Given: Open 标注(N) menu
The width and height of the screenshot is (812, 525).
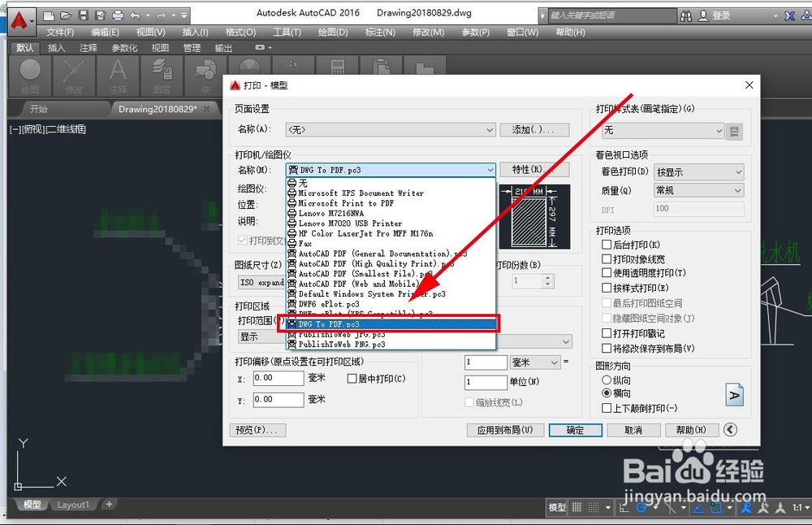Looking at the screenshot, I should click(x=380, y=33).
